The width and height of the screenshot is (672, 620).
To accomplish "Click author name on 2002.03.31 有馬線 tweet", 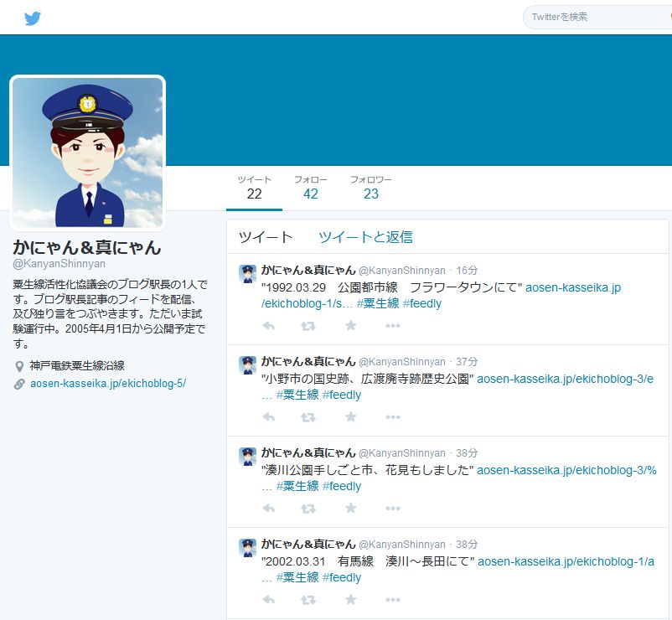I will 308,544.
